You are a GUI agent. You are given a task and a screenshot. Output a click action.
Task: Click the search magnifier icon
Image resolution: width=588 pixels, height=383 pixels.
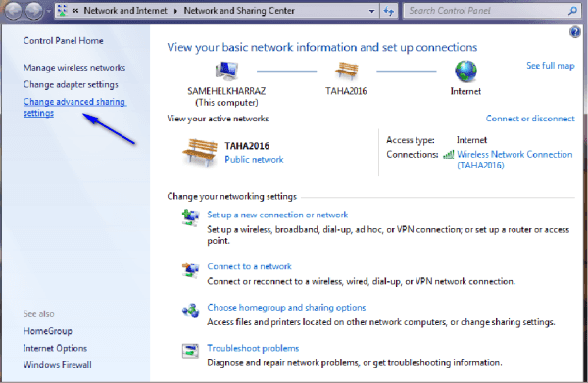[x=572, y=11]
